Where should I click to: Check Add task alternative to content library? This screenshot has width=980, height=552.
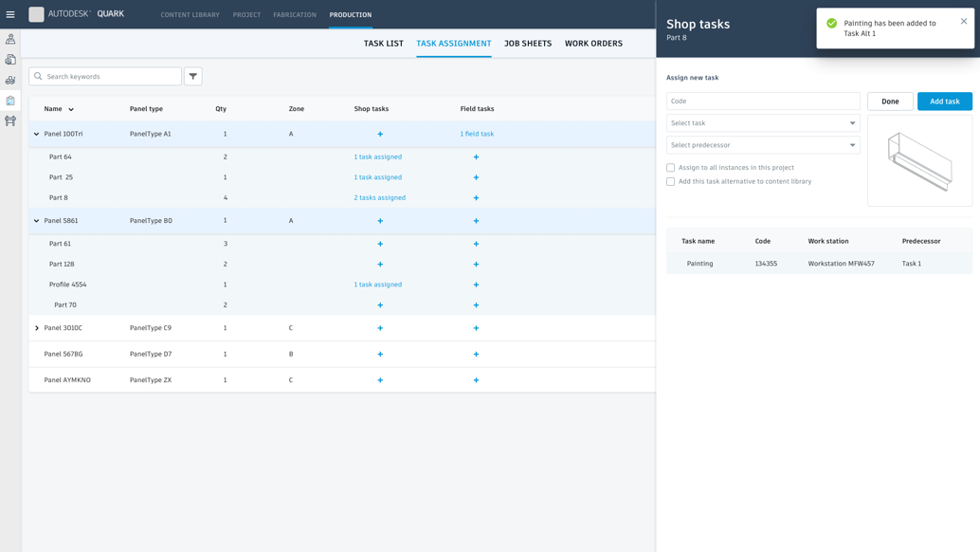click(x=671, y=181)
